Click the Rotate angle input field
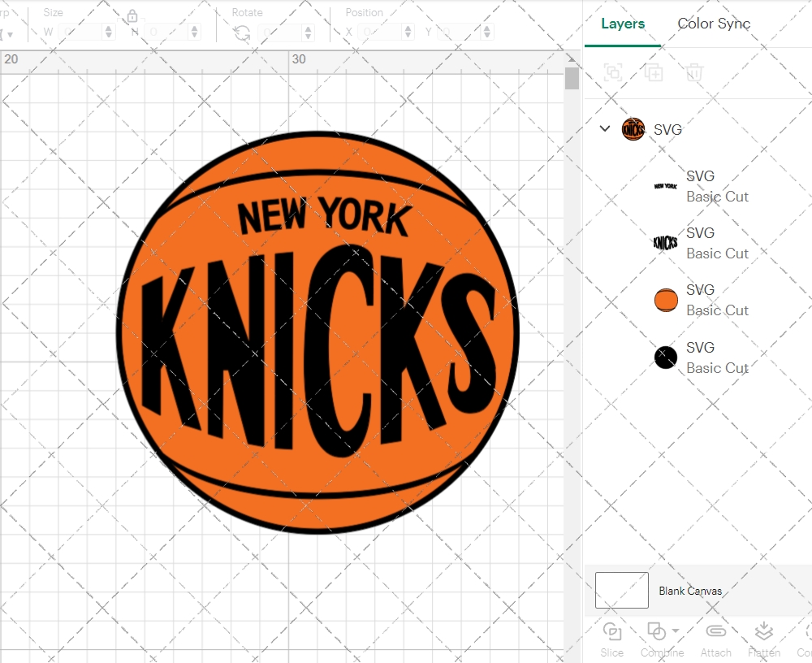Viewport: 812px width, 663px height. [x=280, y=32]
